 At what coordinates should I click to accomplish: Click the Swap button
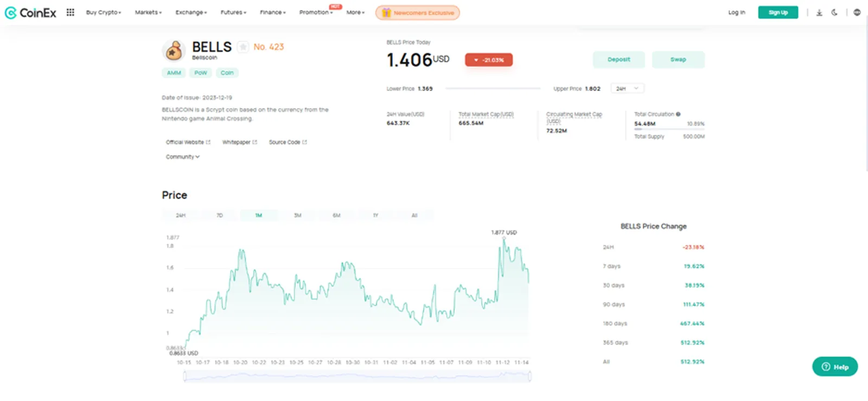(x=678, y=60)
